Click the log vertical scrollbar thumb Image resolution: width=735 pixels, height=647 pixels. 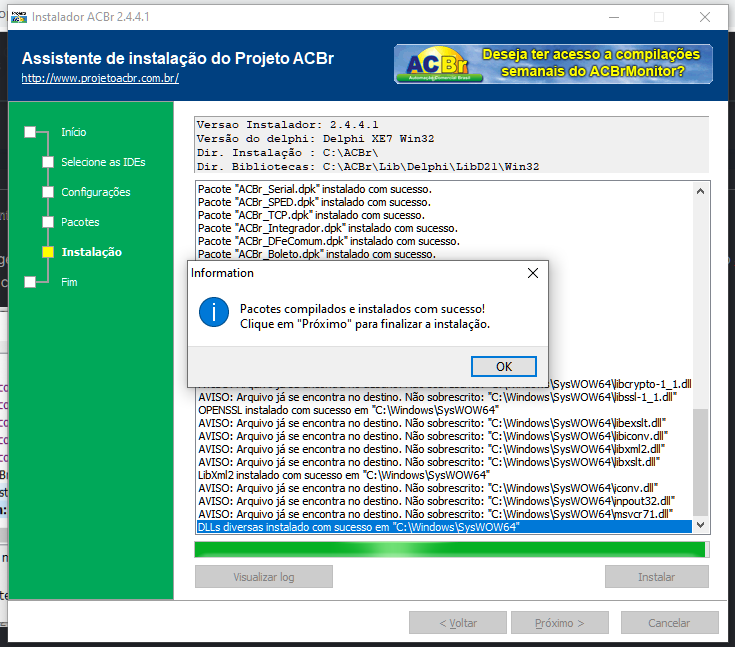coord(700,462)
